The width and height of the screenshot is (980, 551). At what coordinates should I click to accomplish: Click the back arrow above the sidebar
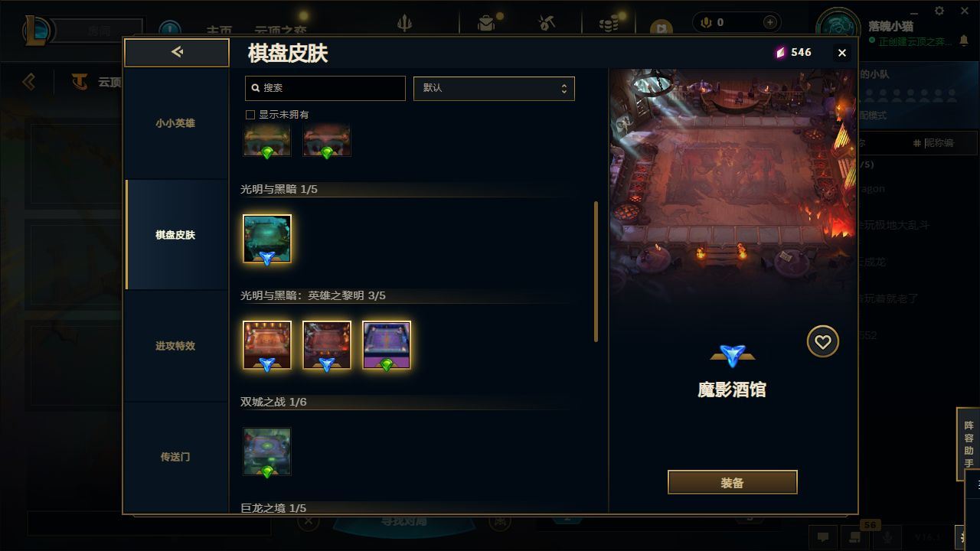177,52
